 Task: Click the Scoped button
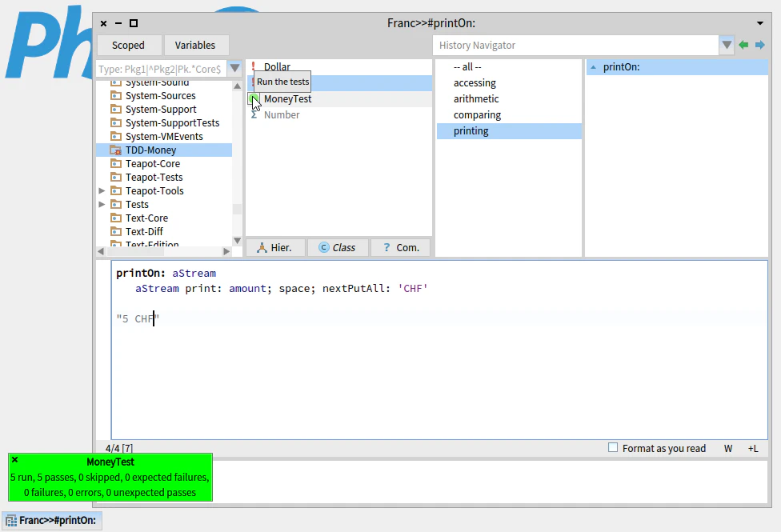(129, 46)
